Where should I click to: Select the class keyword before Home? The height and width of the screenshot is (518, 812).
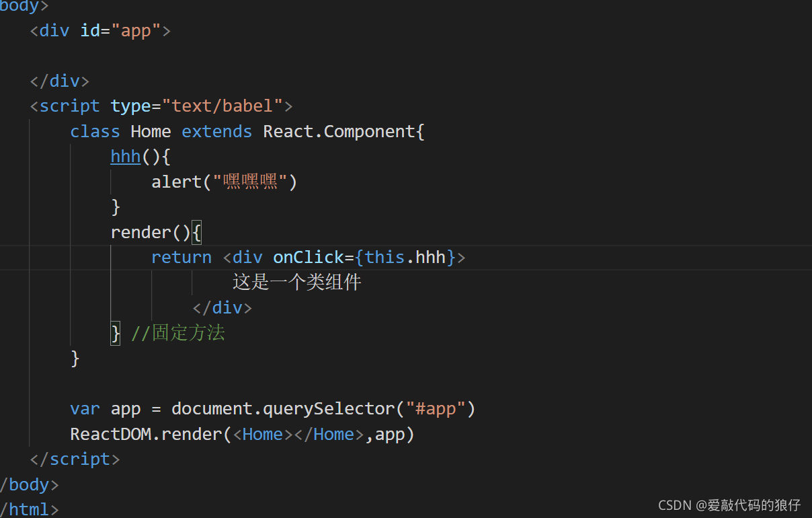pos(94,131)
